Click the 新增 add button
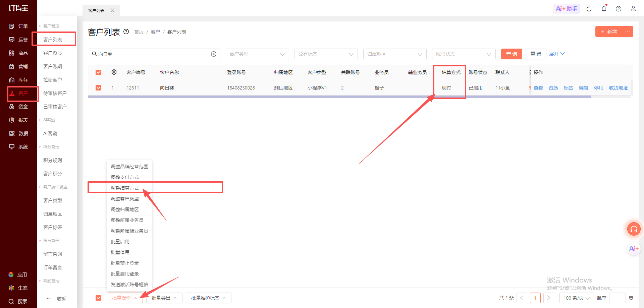Viewport: 644px width, 308px height. (x=609, y=32)
